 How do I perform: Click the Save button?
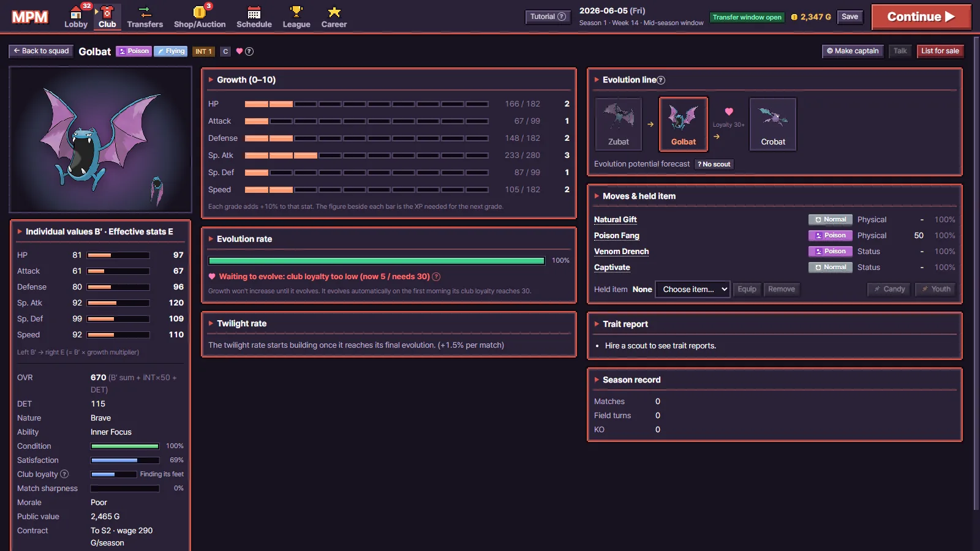coord(850,17)
